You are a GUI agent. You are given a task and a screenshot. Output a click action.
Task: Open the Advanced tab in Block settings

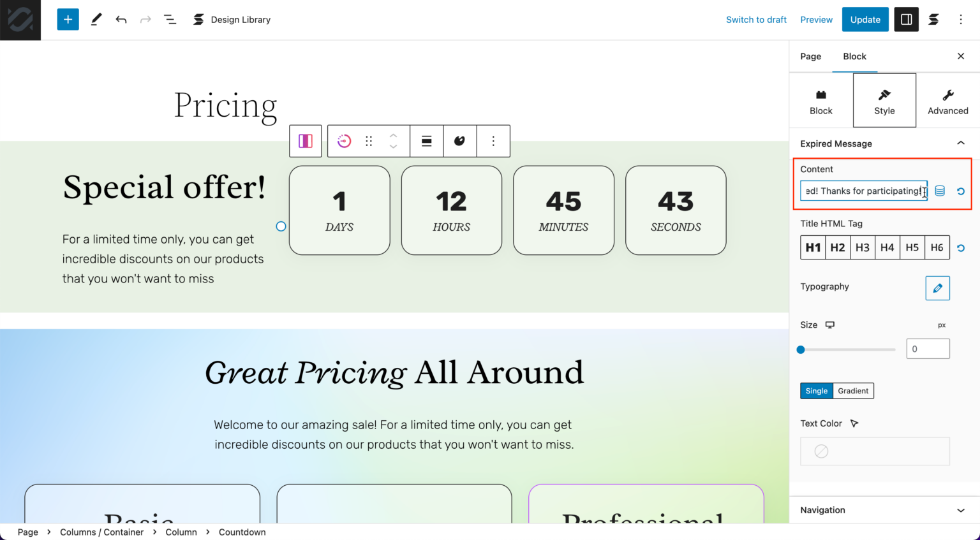947,100
